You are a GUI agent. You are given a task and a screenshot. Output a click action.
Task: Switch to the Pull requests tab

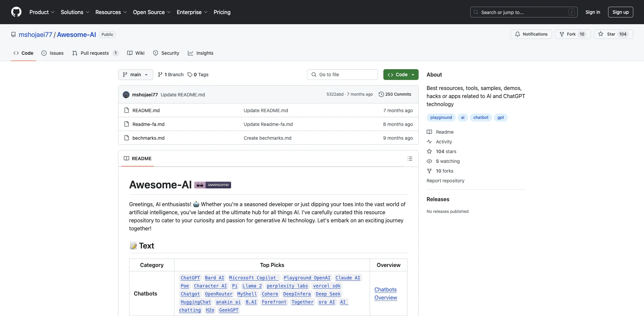click(x=95, y=53)
